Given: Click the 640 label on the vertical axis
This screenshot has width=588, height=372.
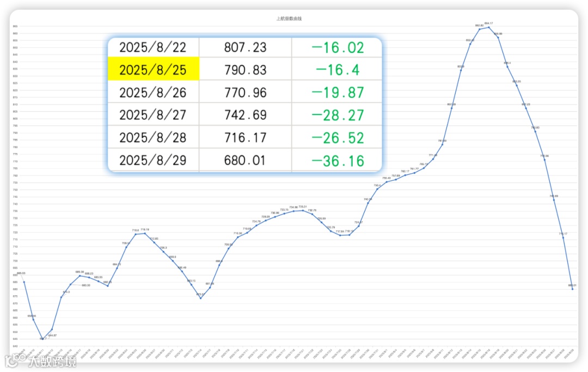Looking at the screenshot, I should click(x=15, y=346).
